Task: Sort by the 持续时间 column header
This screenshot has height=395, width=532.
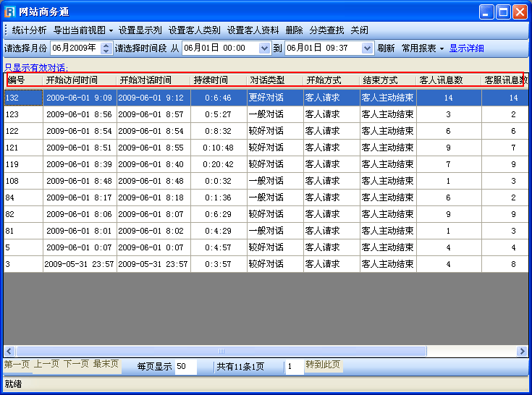Action: point(211,80)
